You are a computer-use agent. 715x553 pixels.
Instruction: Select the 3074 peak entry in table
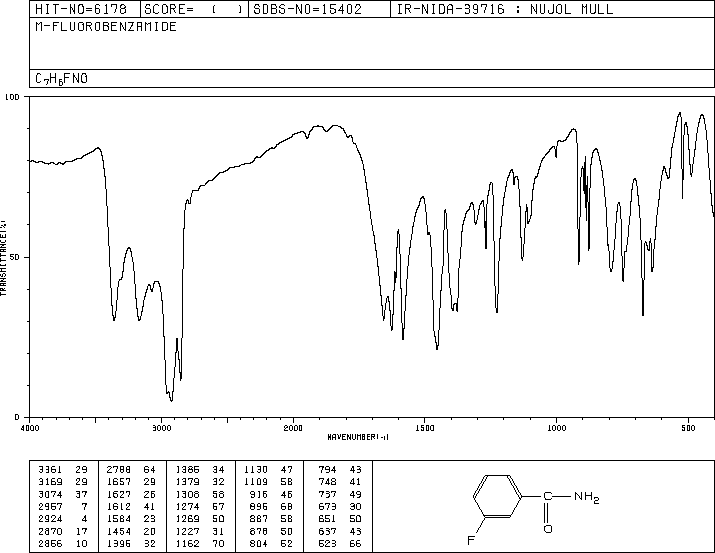click(x=63, y=494)
